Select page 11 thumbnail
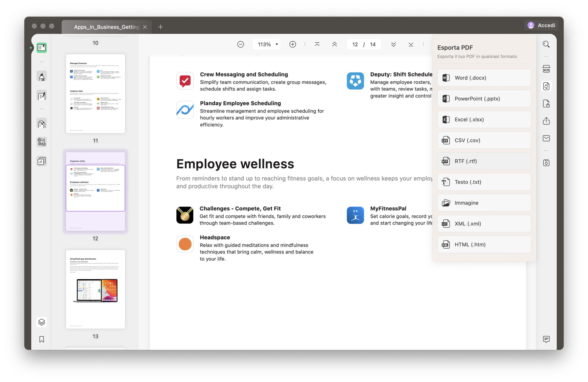The height and width of the screenshot is (382, 588). point(95,94)
